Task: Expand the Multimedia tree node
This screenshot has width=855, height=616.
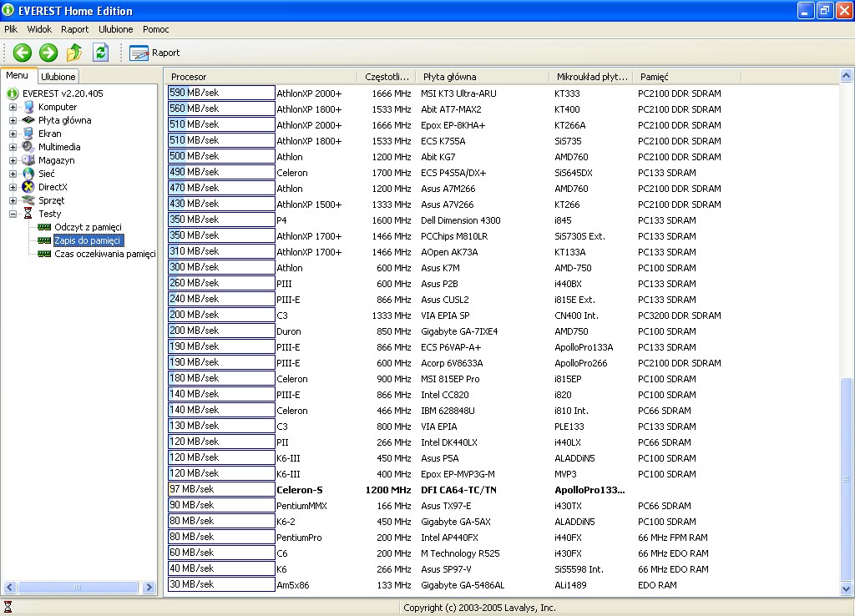Action: tap(13, 147)
